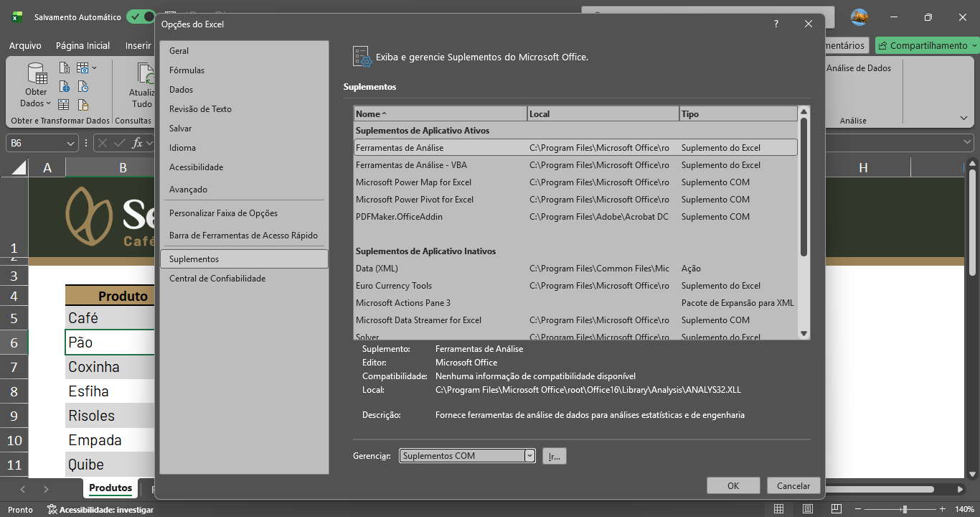Select Central de Confiabilidade category
Image resolution: width=980 pixels, height=517 pixels.
(x=244, y=279)
